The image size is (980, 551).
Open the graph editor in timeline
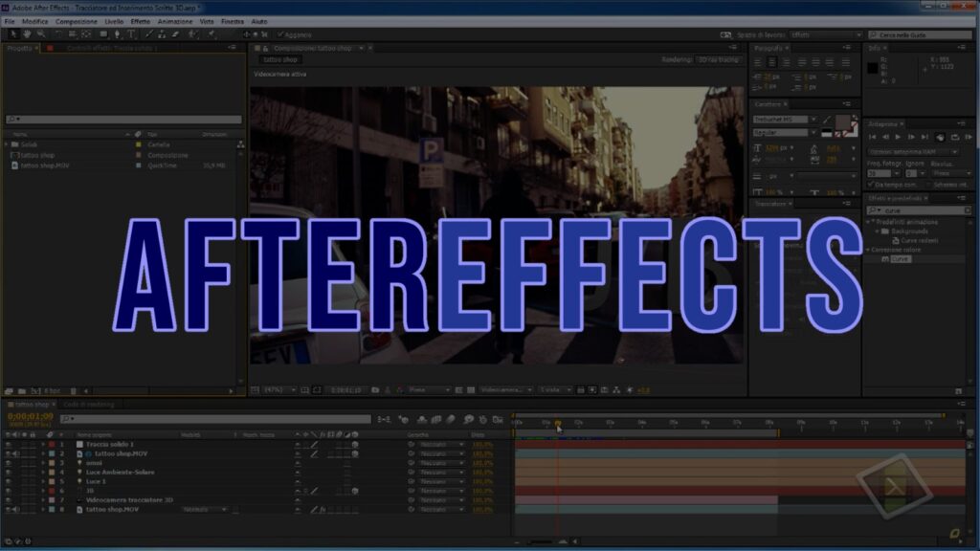click(x=498, y=419)
